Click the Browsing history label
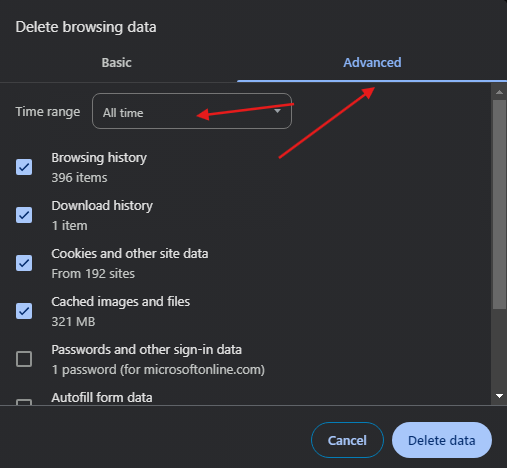This screenshot has width=507, height=468. (99, 158)
